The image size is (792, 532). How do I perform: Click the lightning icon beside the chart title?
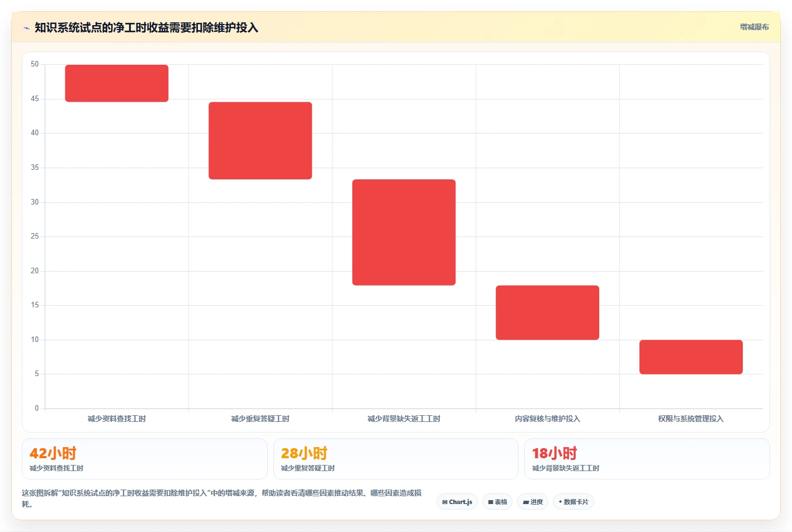(x=26, y=28)
